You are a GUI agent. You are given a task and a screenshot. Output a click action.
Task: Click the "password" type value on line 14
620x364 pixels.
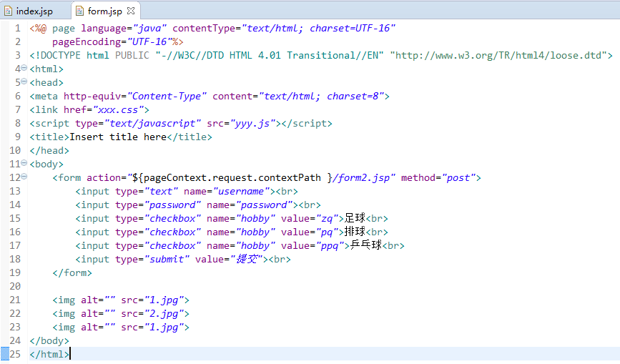(x=172, y=205)
